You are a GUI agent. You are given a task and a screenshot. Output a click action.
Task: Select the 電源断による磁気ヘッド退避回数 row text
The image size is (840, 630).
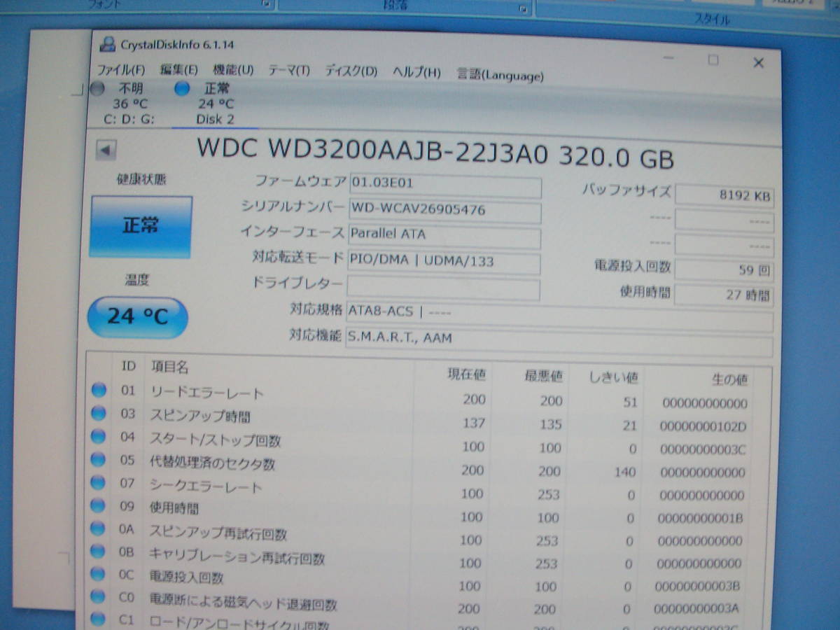point(244,602)
